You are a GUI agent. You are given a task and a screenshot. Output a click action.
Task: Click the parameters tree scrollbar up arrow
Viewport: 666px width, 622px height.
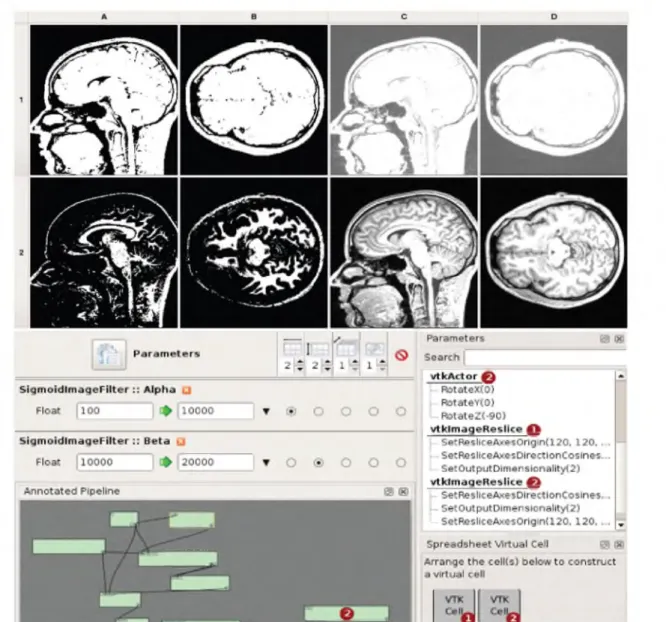click(x=621, y=375)
